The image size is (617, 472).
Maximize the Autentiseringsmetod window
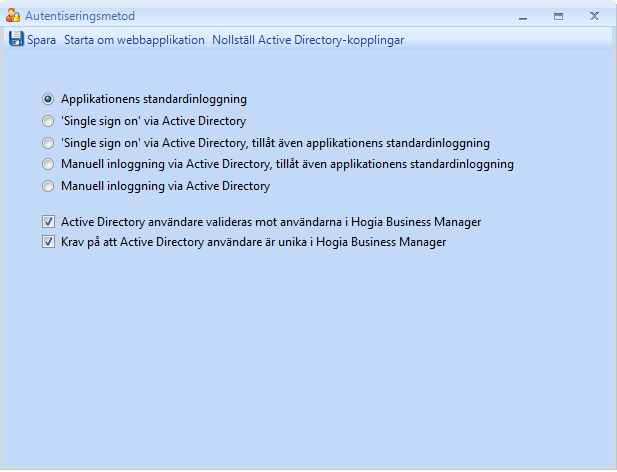558,17
